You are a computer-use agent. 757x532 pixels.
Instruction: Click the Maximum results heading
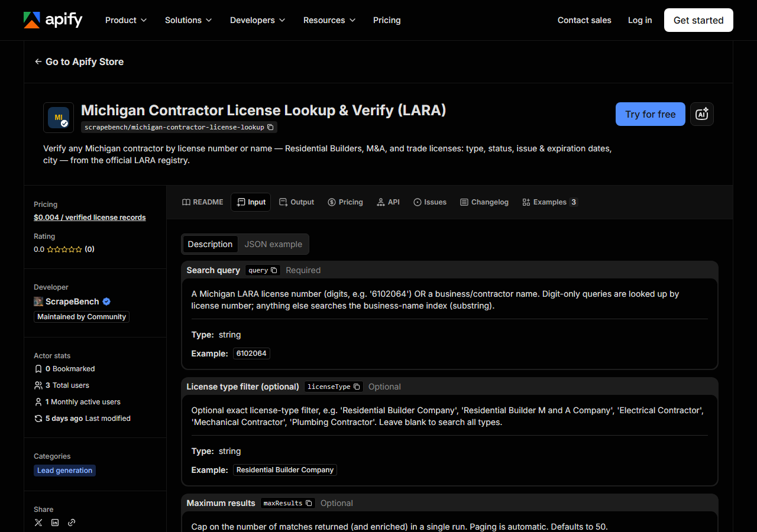coord(221,503)
